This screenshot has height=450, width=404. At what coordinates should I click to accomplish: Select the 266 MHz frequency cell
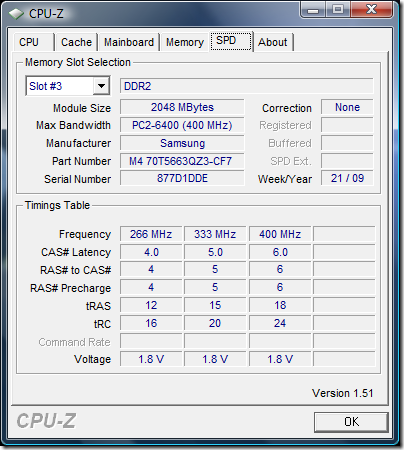(x=151, y=234)
